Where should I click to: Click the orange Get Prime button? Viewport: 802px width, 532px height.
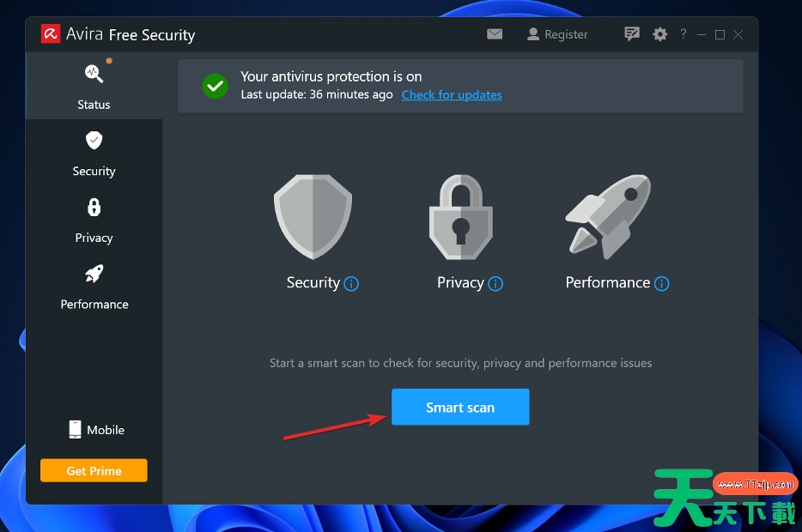tap(94, 471)
